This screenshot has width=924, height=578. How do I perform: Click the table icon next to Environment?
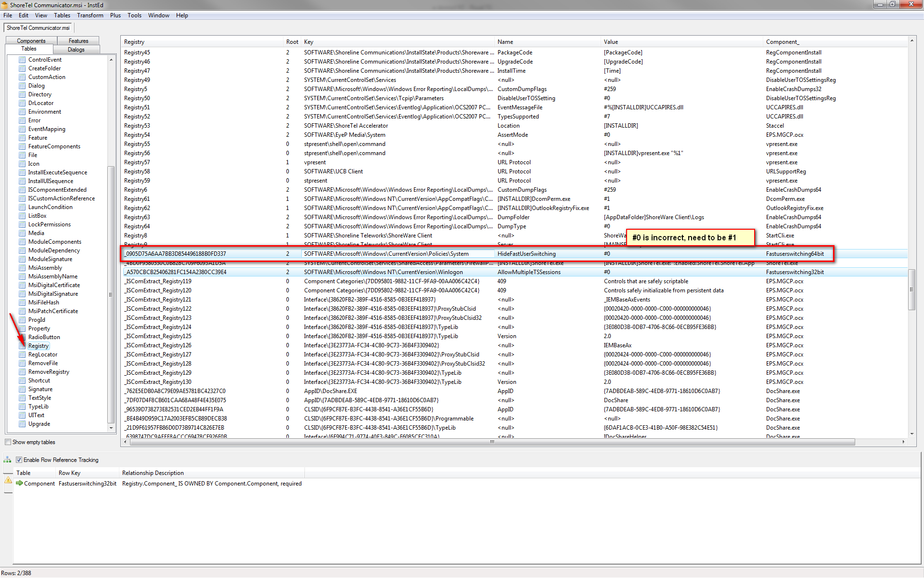(22, 112)
